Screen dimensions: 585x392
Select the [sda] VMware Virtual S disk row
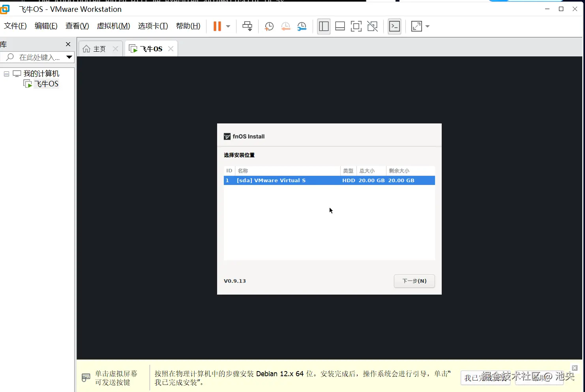pyautogui.click(x=329, y=180)
